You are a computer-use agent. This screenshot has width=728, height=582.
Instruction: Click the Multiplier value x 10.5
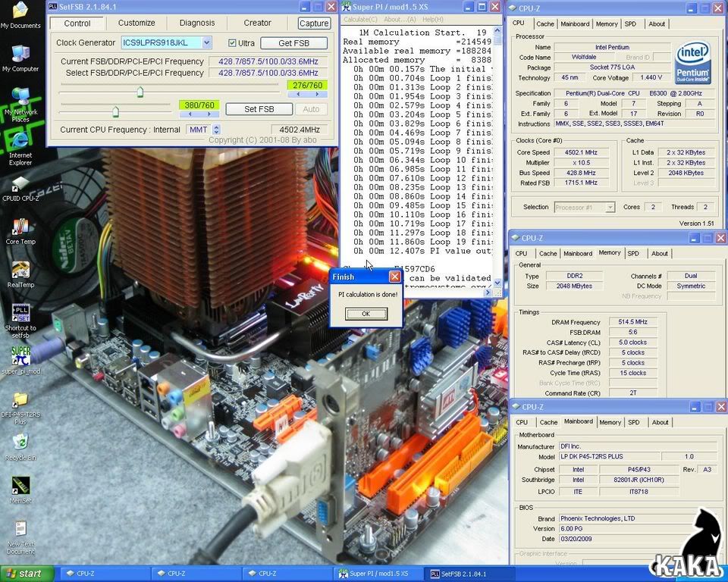(x=581, y=162)
